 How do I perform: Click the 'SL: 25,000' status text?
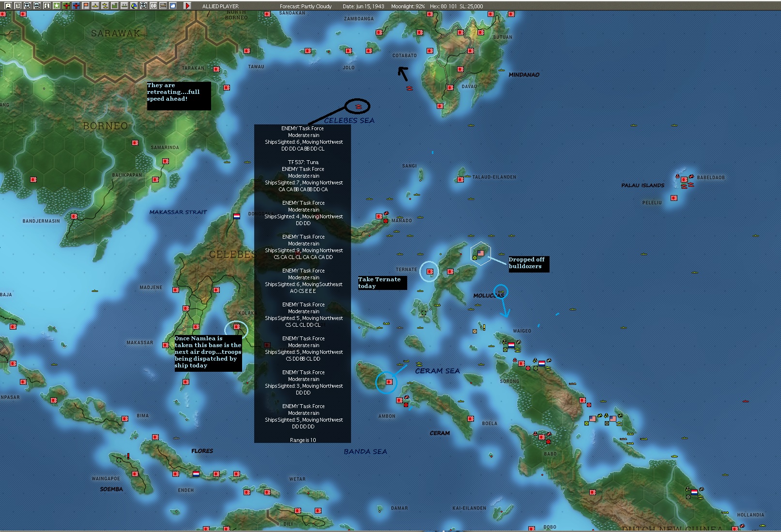[x=472, y=6]
